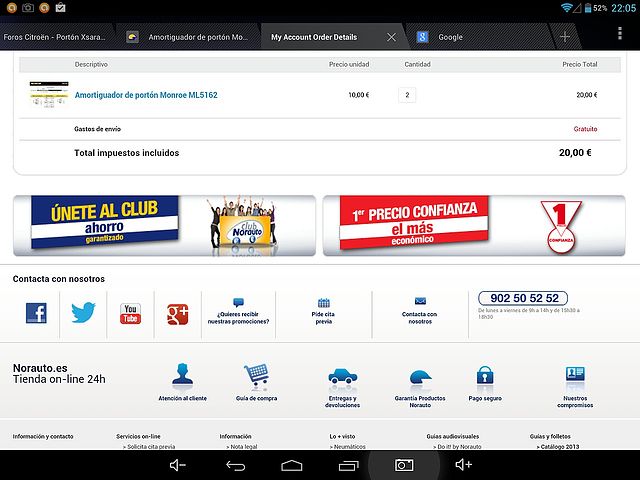Open Pago seguro padlock icon

point(484,377)
